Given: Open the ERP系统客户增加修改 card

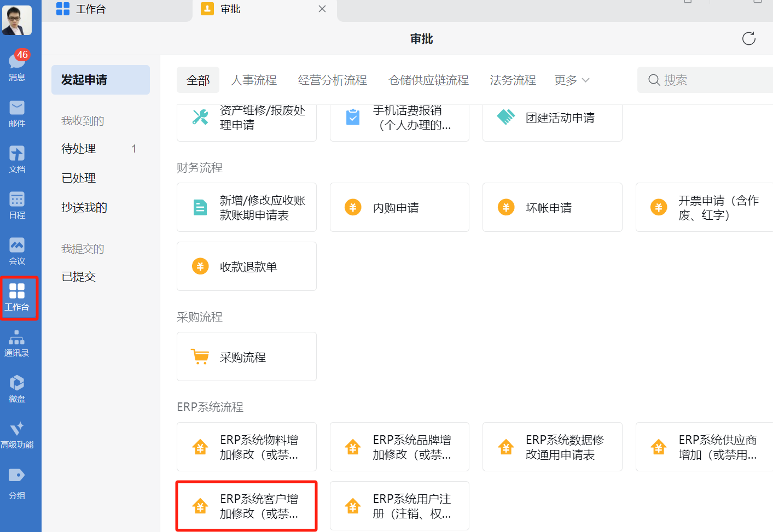Looking at the screenshot, I should (x=247, y=506).
